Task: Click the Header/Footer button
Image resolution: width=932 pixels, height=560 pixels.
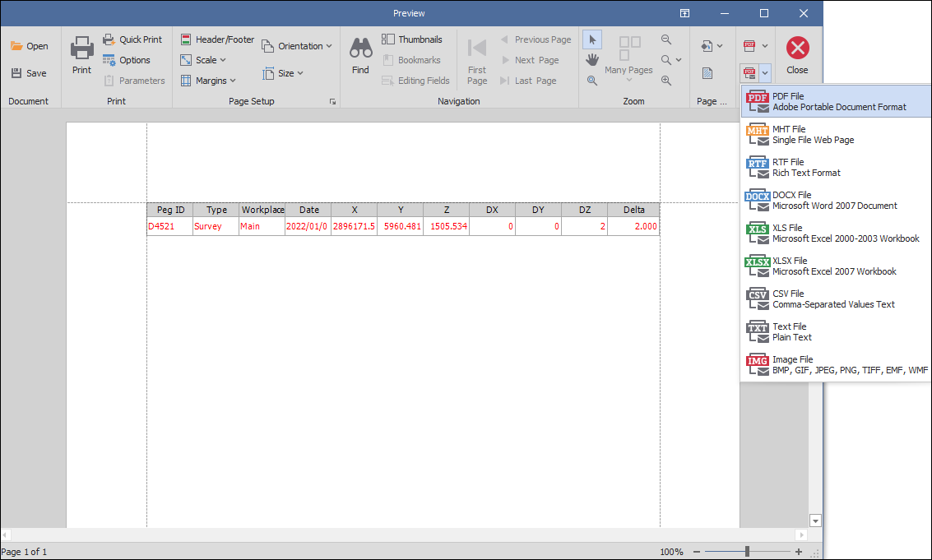Action: [x=217, y=39]
